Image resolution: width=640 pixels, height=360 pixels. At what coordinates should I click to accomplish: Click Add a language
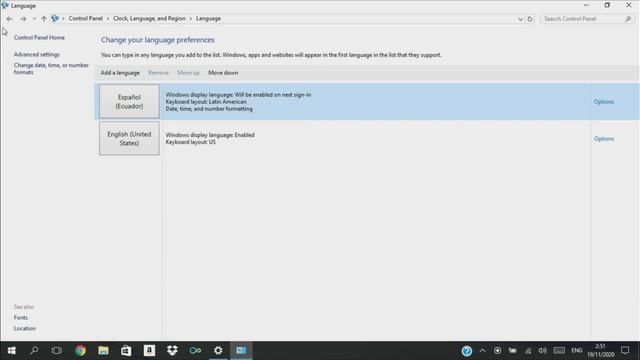[x=120, y=73]
